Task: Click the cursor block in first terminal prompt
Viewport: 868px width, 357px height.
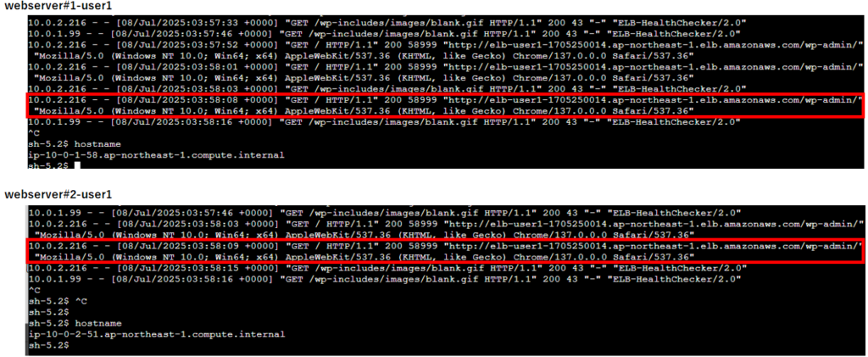Action: pos(77,165)
